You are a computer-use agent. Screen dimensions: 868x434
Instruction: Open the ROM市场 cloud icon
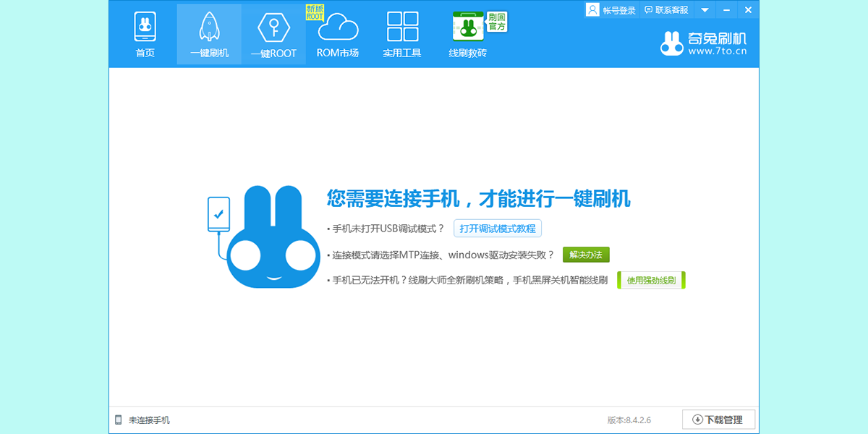tap(338, 27)
